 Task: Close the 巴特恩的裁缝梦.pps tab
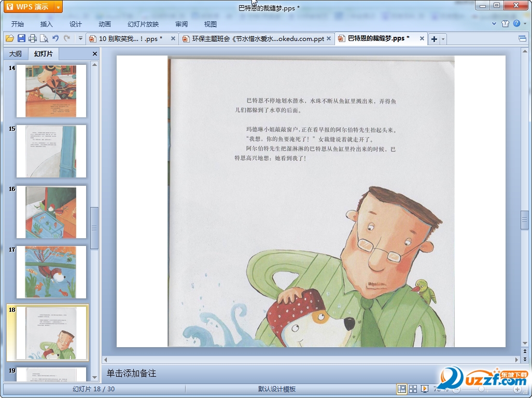pos(422,38)
